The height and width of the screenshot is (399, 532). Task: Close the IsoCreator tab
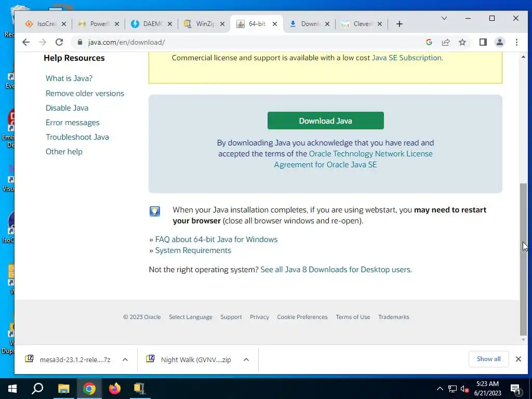click(64, 24)
